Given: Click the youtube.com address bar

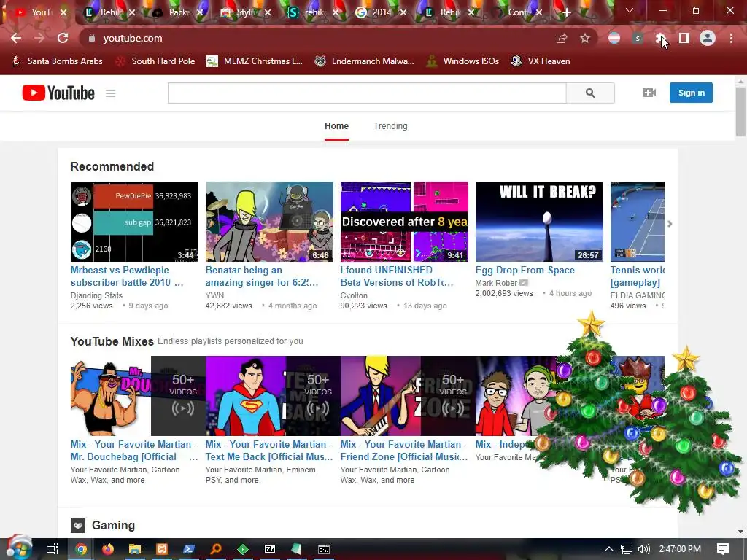Looking at the screenshot, I should [x=320, y=38].
